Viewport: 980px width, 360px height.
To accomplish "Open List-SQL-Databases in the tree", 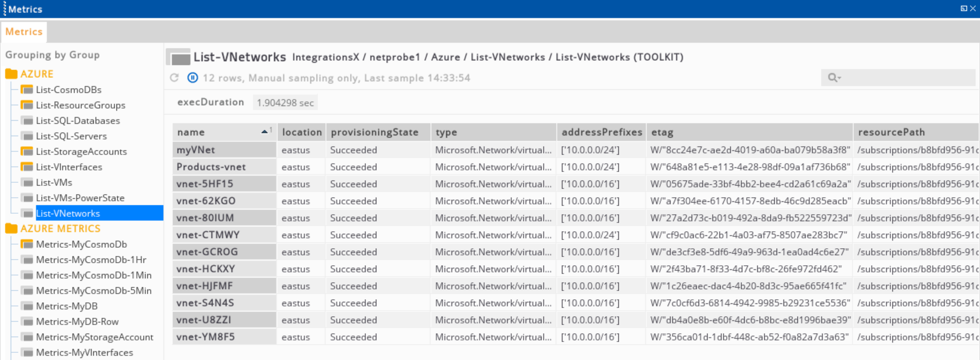I will (78, 121).
